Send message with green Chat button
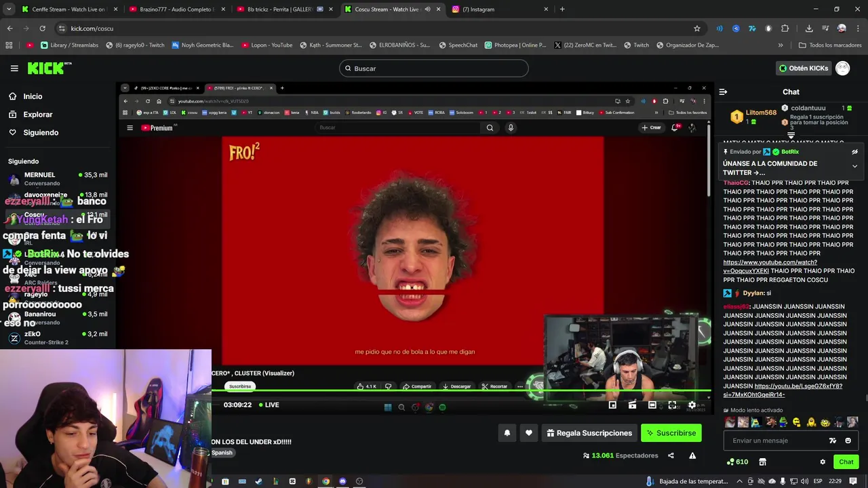The image size is (868, 488). pos(846,462)
